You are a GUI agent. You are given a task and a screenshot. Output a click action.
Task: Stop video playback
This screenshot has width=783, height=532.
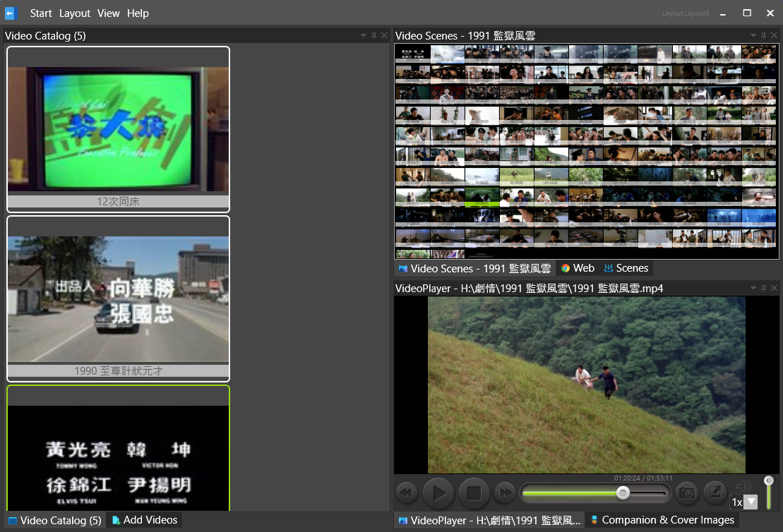point(474,493)
